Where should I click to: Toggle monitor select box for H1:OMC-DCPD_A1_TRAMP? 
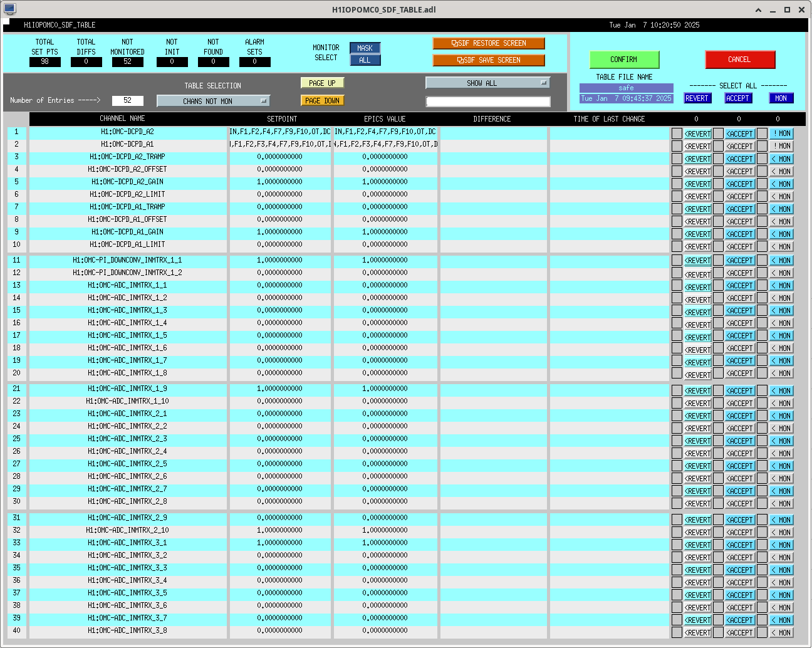762,209
